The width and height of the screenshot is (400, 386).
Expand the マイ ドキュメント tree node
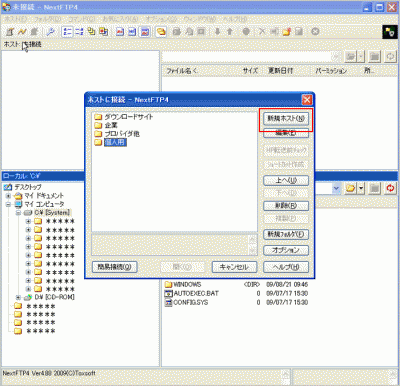8,196
